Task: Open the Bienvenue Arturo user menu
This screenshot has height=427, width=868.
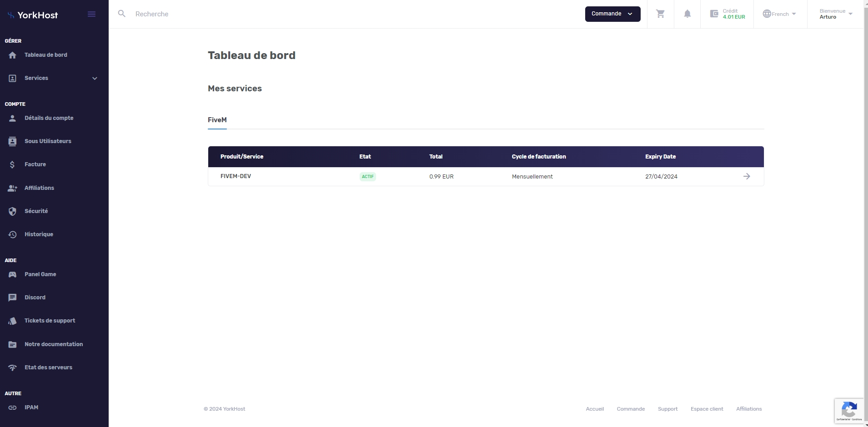Action: coord(835,14)
